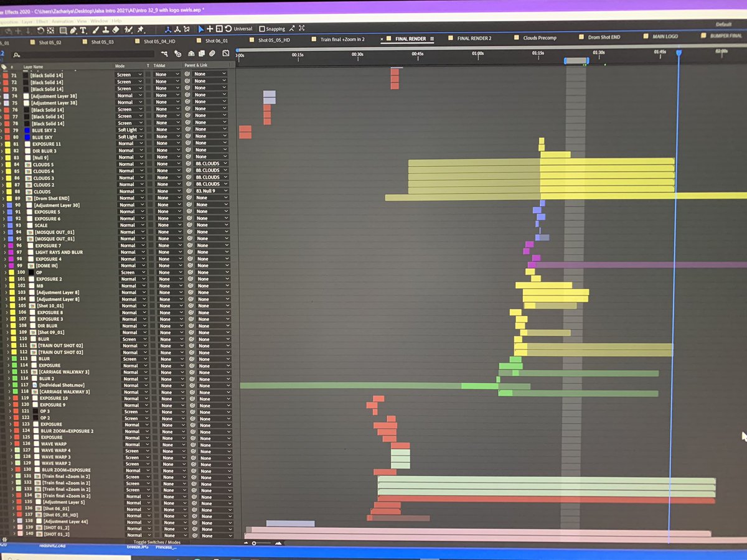Toggle Preserve Transparency for MB layer 102

151,286
